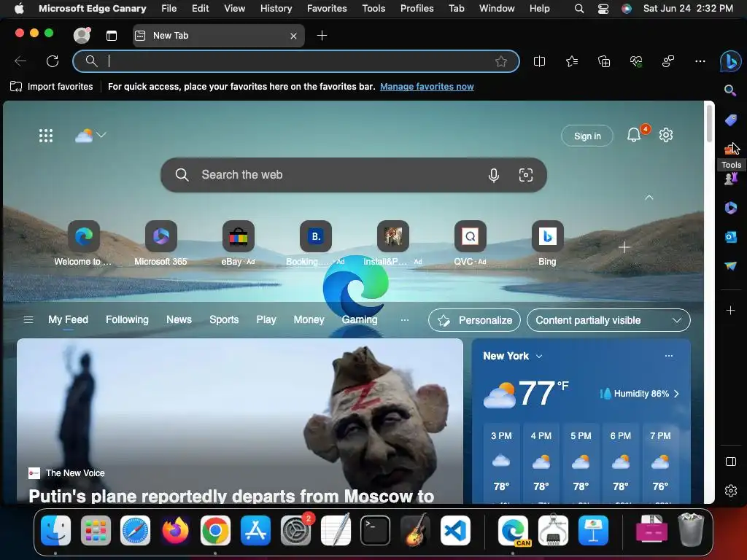Click the page vertical scrollbar

click(x=709, y=124)
